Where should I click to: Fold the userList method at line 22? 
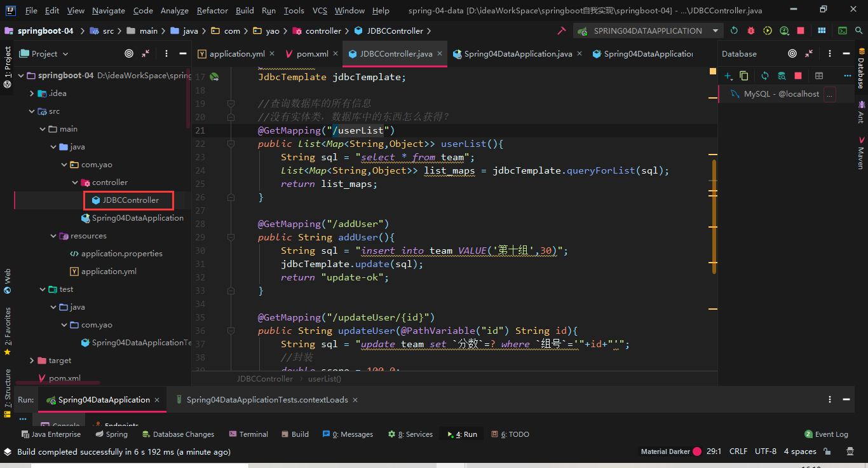click(231, 144)
